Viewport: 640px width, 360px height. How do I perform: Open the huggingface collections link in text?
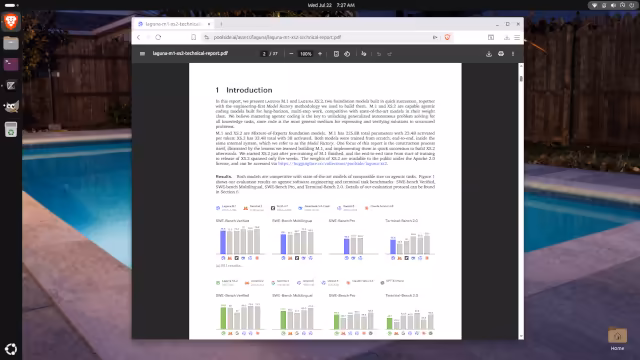pyautogui.click(x=332, y=164)
